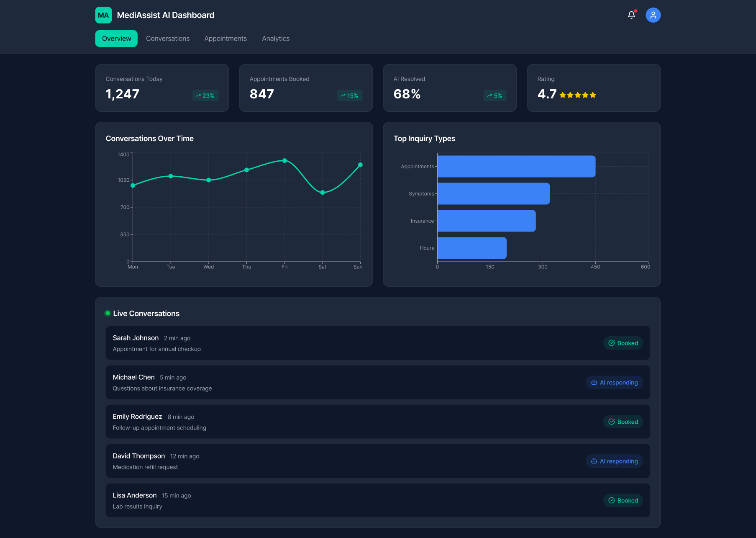The height and width of the screenshot is (538, 756).
Task: Open the user profile avatar
Action: (653, 15)
